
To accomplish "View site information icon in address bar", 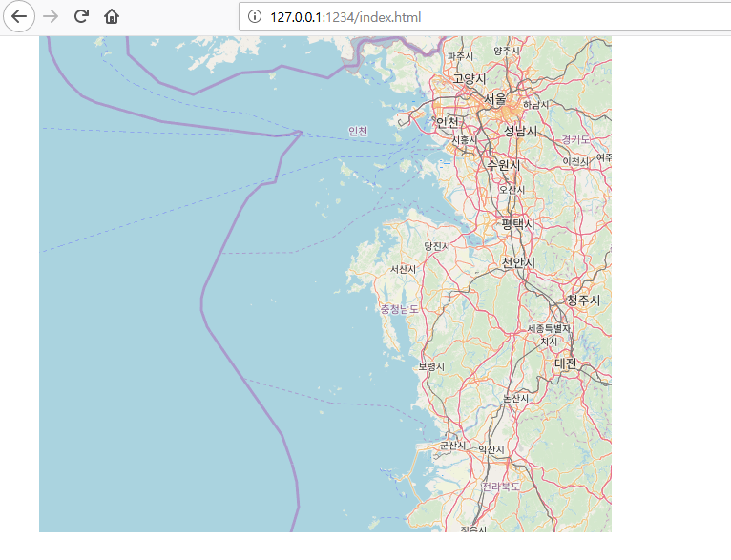I will pyautogui.click(x=255, y=17).
